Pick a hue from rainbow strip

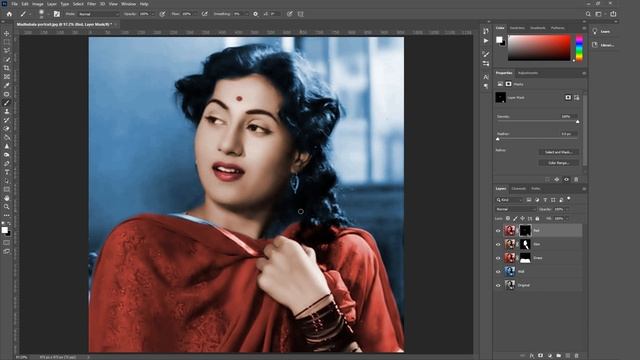[x=579, y=48]
